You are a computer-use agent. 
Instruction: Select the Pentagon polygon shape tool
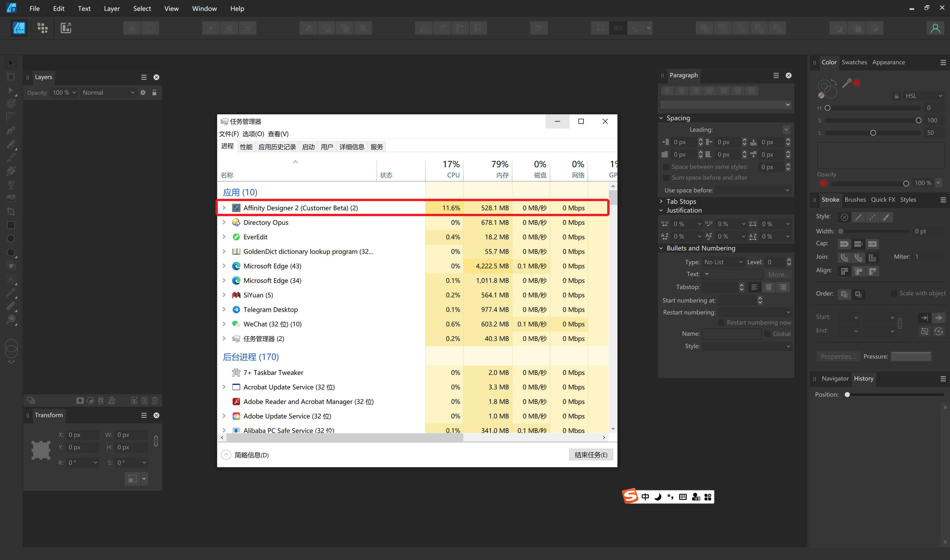[x=11, y=252]
